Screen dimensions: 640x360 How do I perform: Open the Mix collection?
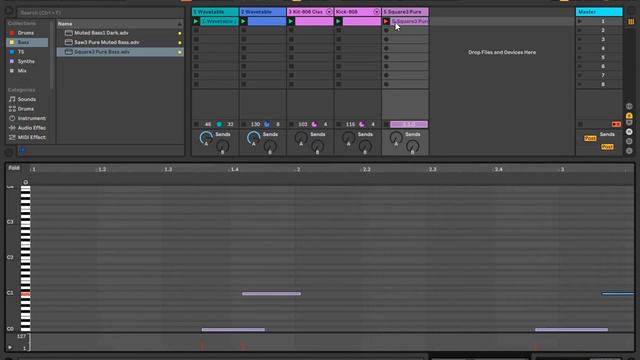(22, 71)
